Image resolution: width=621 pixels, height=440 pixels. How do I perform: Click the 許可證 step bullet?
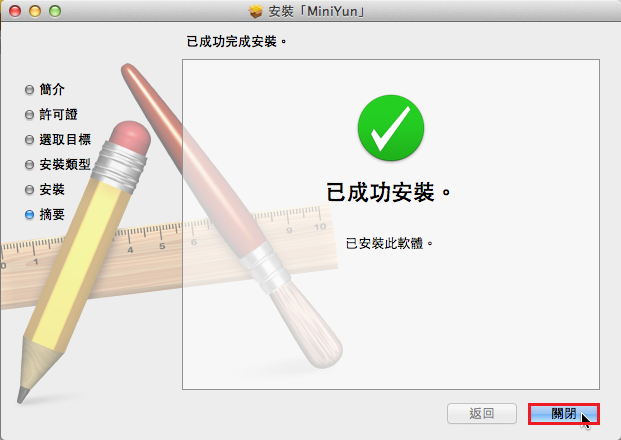[x=29, y=114]
